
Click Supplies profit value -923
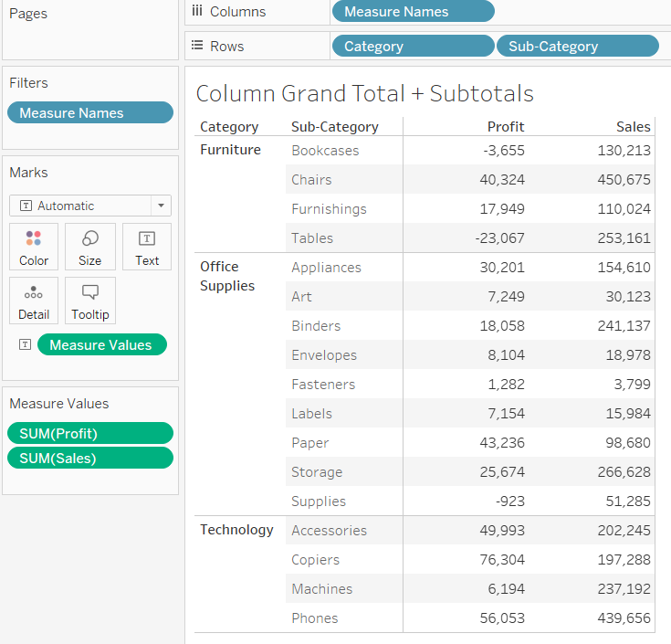point(510,501)
